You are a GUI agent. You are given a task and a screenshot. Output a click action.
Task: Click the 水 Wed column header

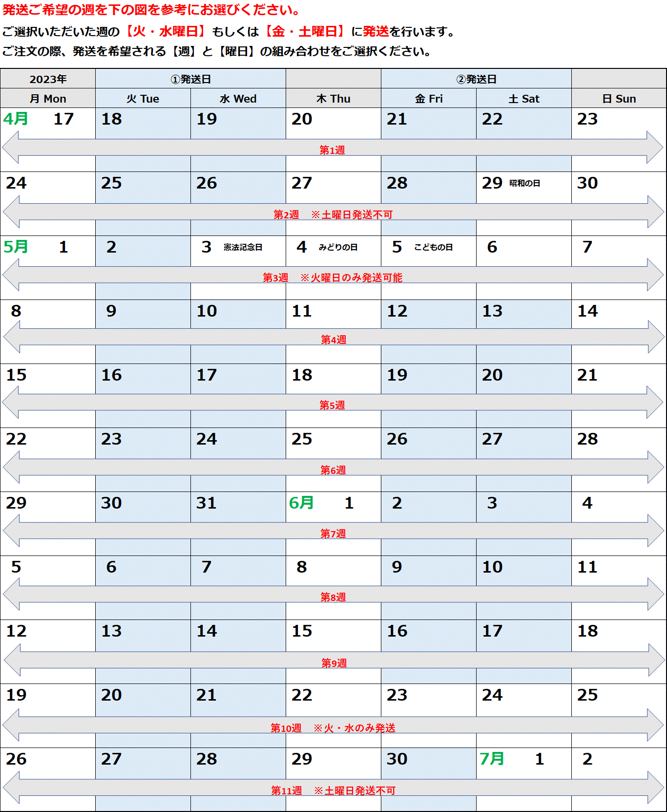(238, 98)
